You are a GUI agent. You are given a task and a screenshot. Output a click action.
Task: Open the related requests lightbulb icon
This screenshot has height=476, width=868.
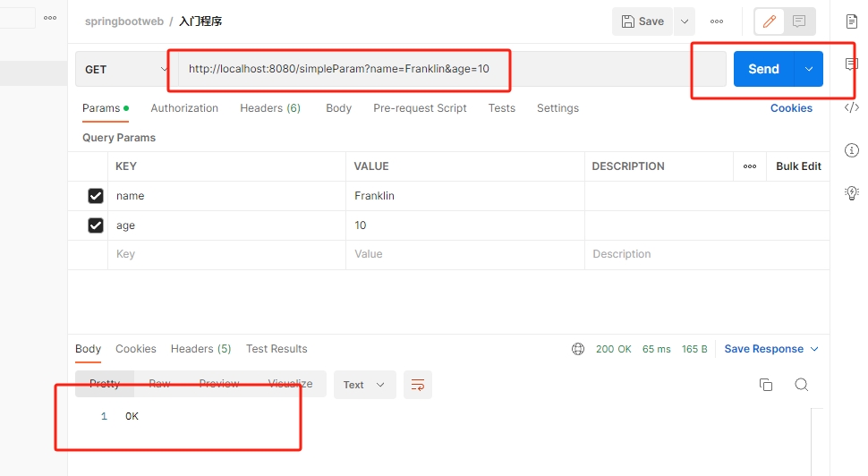click(851, 192)
